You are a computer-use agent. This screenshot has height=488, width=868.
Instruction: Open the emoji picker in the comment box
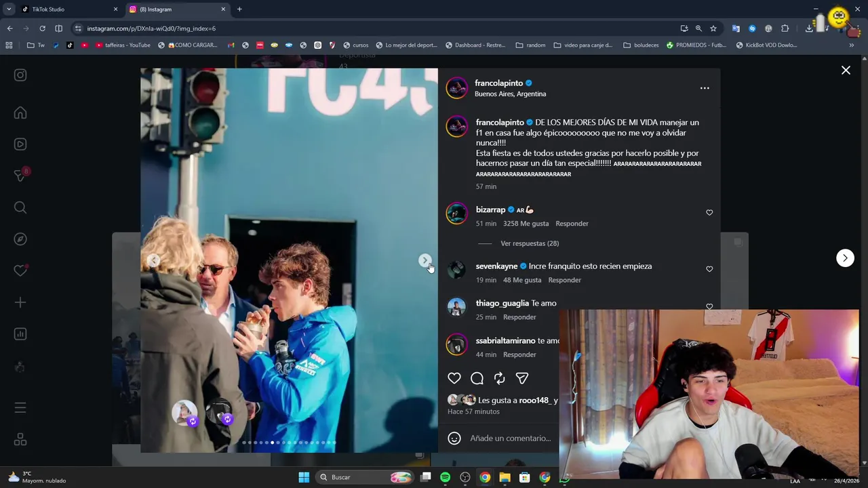pos(454,438)
